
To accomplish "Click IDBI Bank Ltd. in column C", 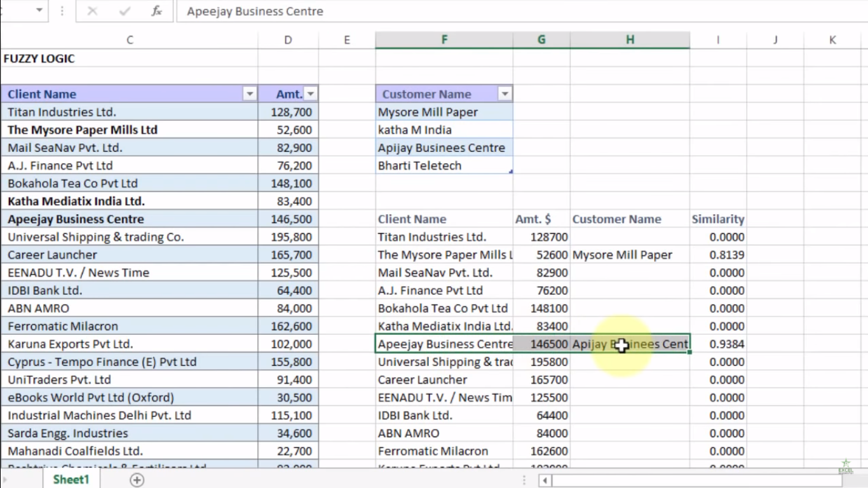I will coord(130,290).
